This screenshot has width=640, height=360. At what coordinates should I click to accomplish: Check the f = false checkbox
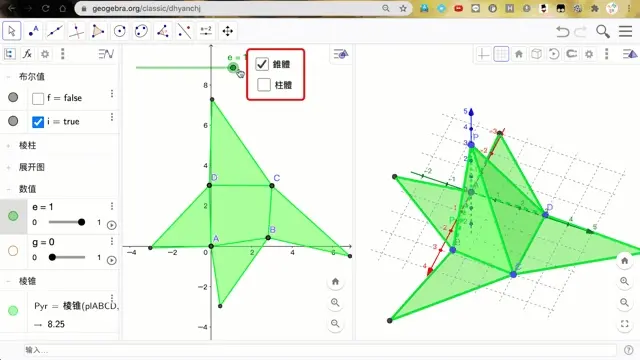[38, 98]
